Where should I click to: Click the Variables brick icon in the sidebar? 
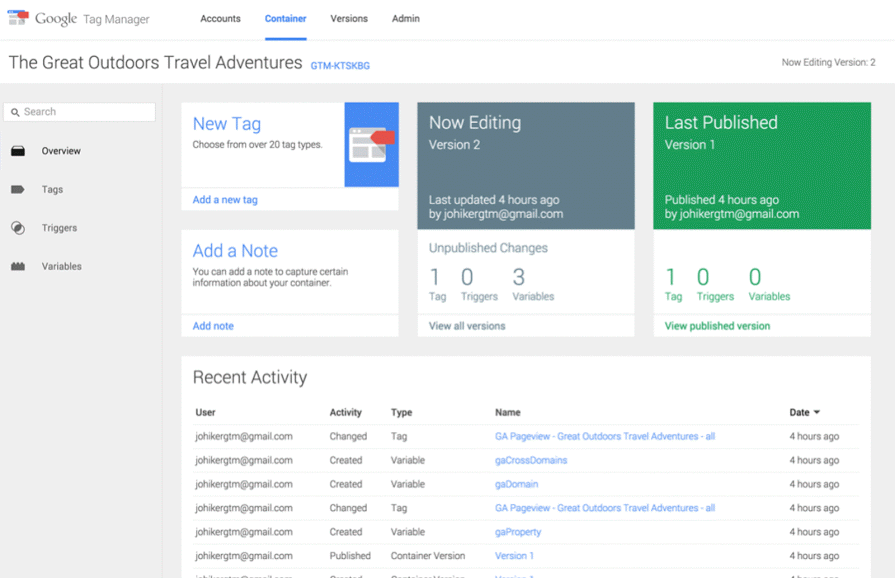pyautogui.click(x=18, y=266)
